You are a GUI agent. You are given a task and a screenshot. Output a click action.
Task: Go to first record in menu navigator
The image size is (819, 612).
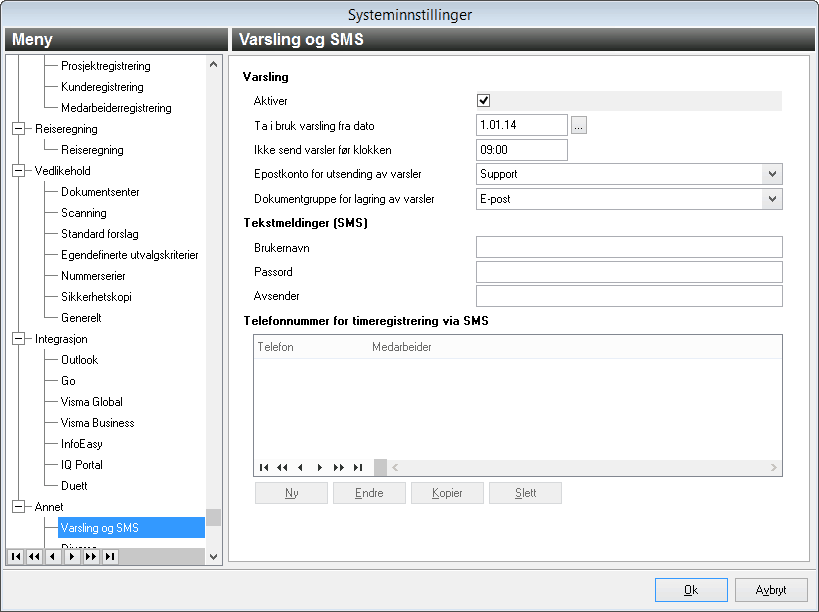(x=16, y=557)
